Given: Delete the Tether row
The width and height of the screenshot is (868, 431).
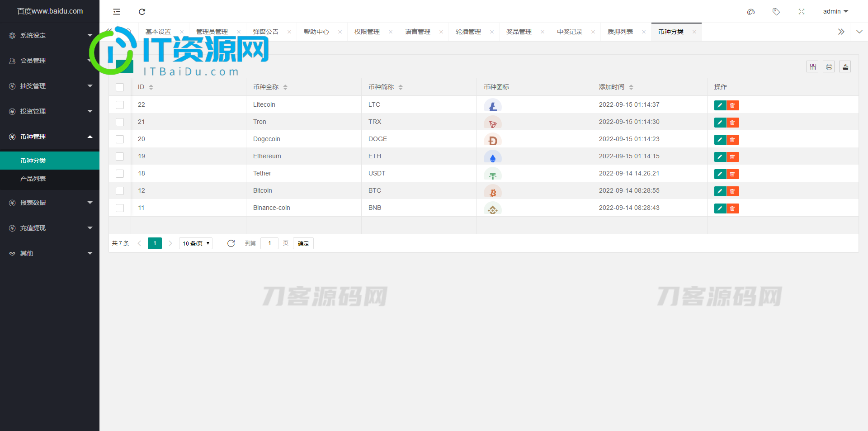Looking at the screenshot, I should coord(733,174).
